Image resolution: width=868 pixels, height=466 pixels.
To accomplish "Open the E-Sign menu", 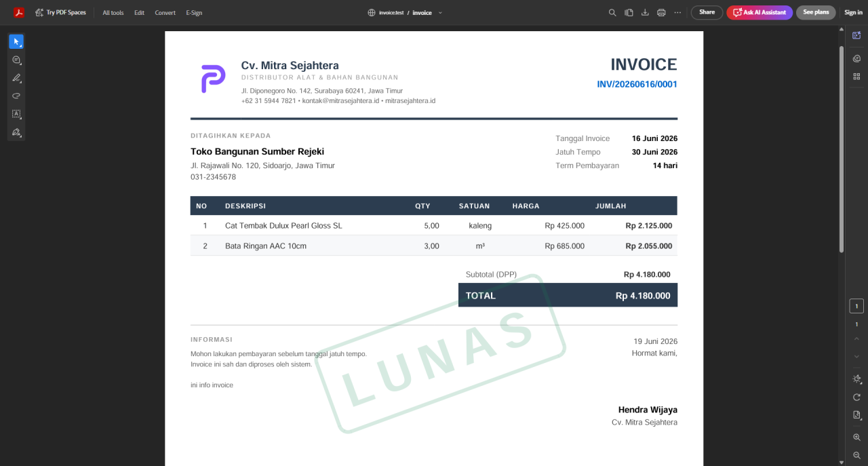I will (x=194, y=12).
